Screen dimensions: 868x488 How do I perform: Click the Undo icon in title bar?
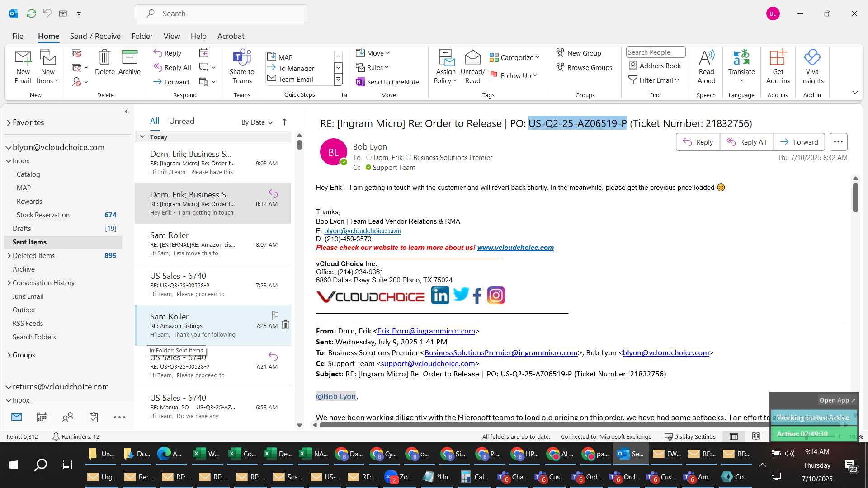[x=47, y=14]
